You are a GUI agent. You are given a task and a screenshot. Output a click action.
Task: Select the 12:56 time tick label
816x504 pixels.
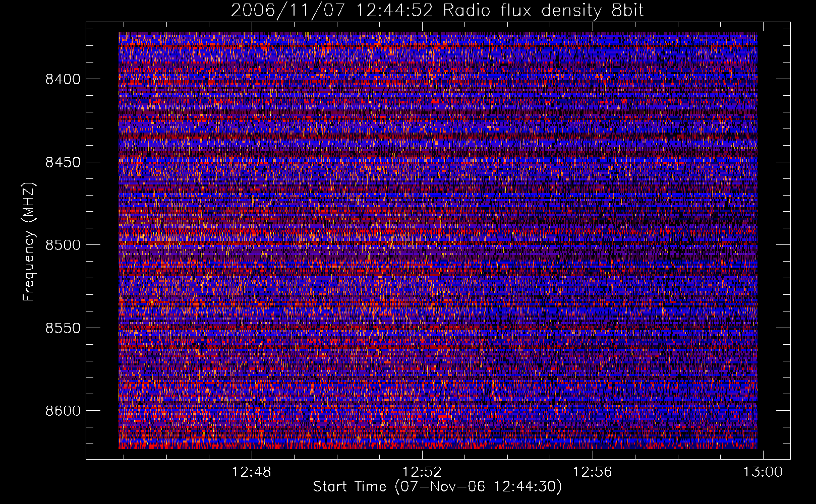click(593, 472)
